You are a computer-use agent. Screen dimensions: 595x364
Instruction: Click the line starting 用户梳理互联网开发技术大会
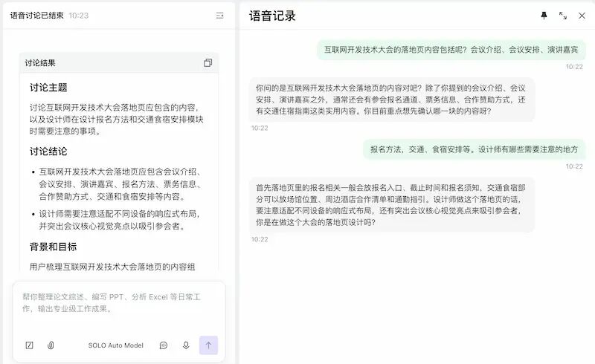(112, 267)
